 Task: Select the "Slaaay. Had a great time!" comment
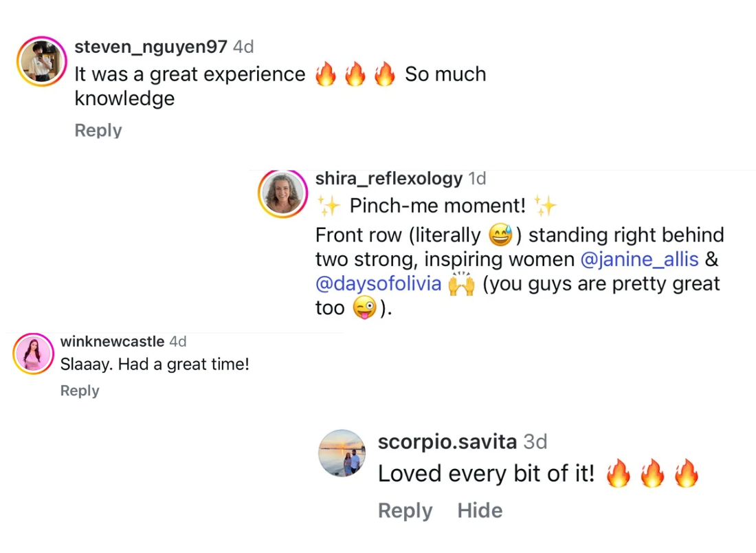[x=155, y=365]
